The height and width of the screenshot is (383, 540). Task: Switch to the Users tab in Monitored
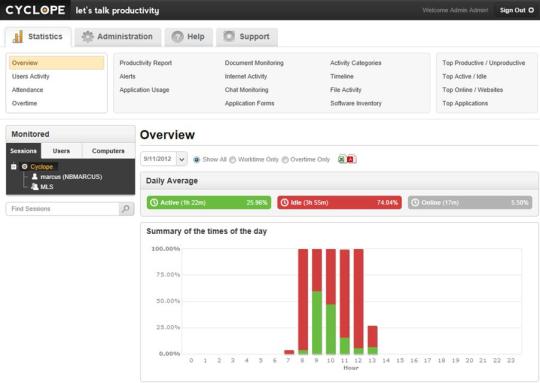pos(61,151)
